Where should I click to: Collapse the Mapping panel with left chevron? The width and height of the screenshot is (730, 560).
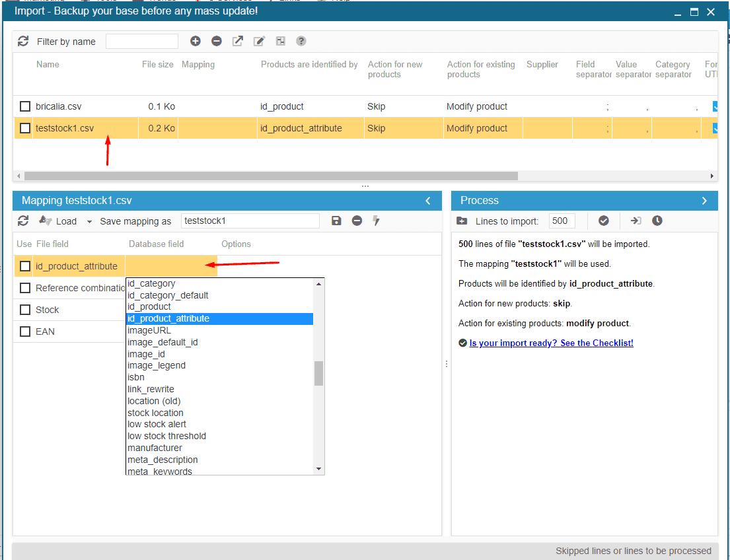[x=427, y=201]
